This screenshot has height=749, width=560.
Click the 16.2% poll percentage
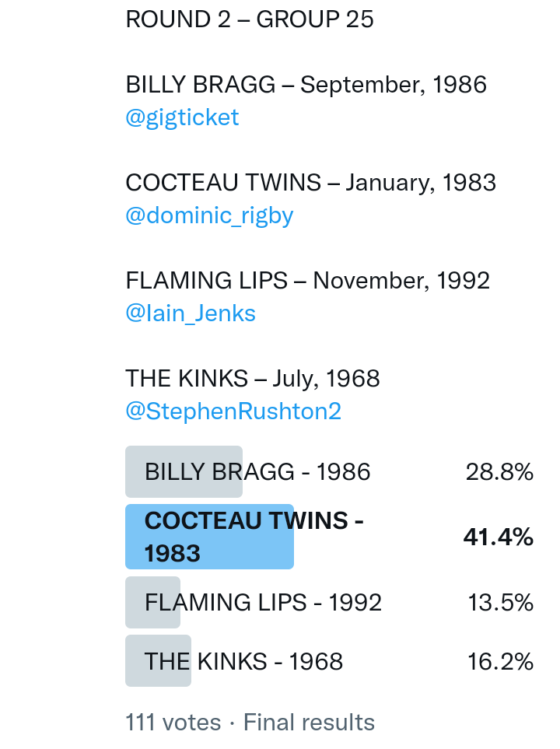[x=500, y=662]
